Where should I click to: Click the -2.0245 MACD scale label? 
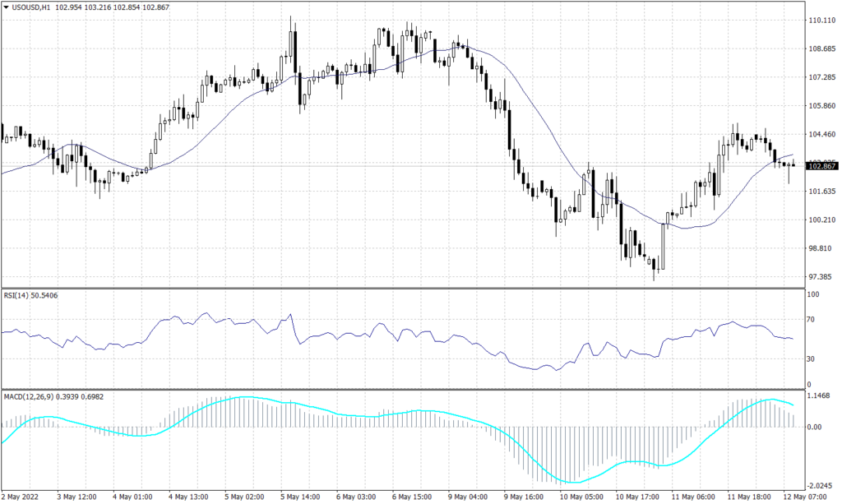[820, 483]
